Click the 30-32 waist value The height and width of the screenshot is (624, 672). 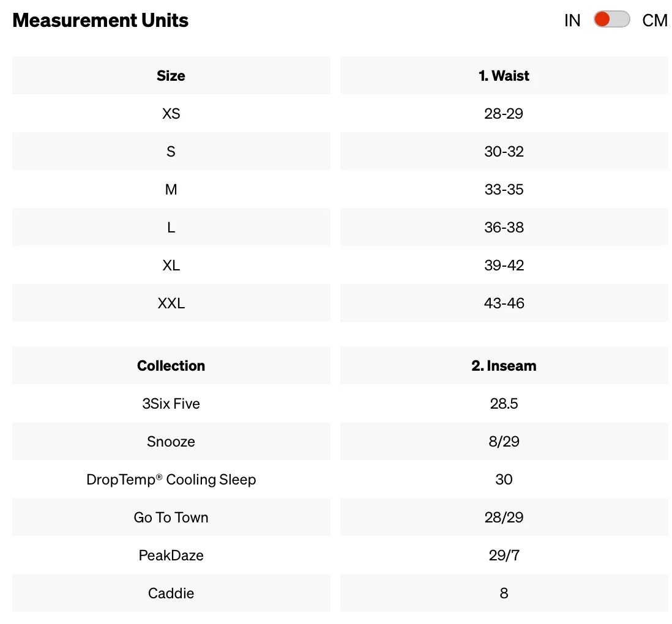tap(504, 152)
